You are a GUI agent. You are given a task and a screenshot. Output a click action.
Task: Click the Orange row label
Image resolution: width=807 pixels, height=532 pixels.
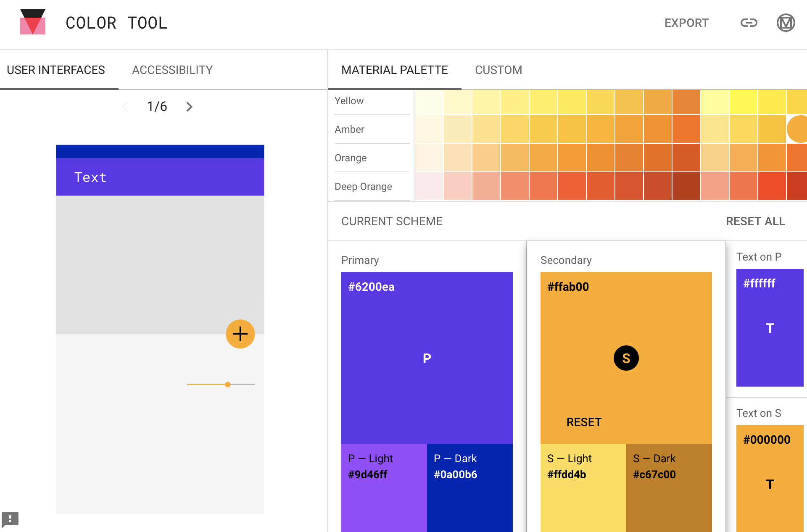click(351, 158)
